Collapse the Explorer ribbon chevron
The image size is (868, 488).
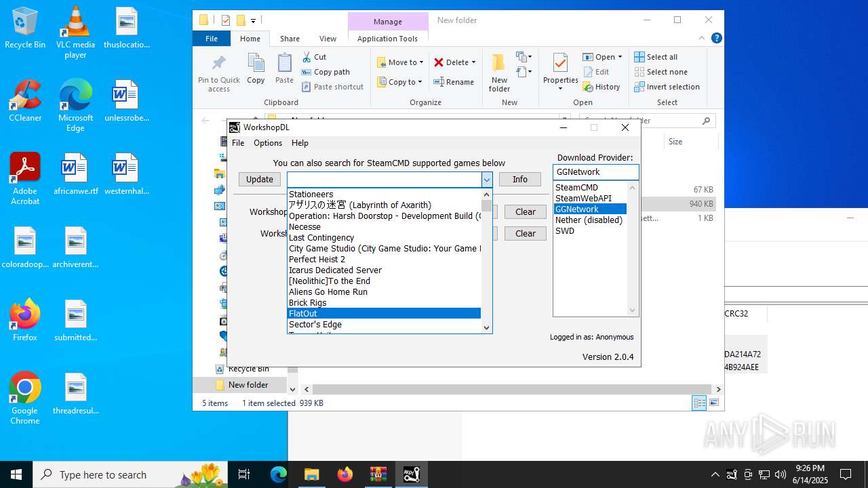[702, 39]
